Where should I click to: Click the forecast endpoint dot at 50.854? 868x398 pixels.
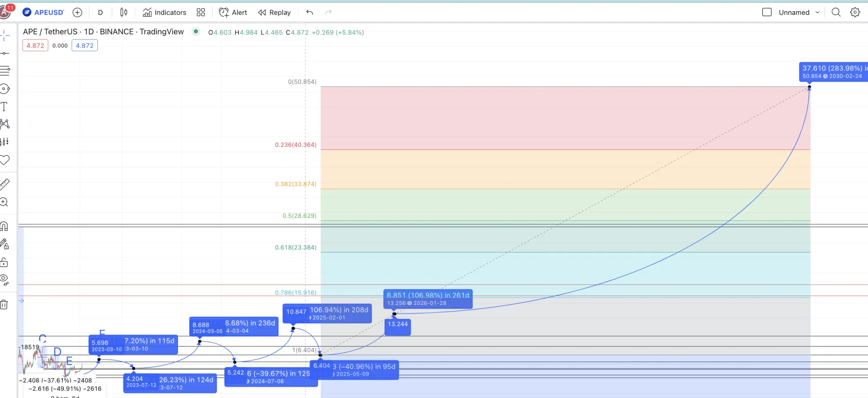point(809,87)
